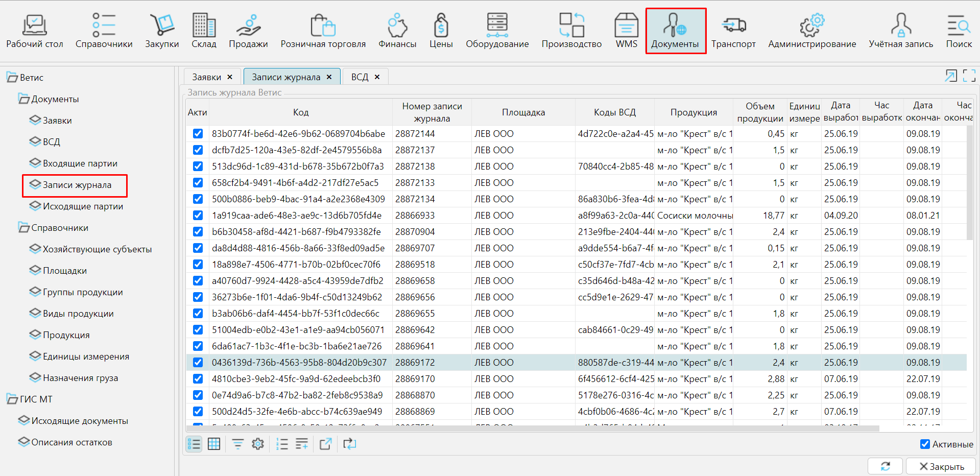The image size is (980, 476).
Task: Toggle fullscreen mode icon at top right
Action: 969,76
